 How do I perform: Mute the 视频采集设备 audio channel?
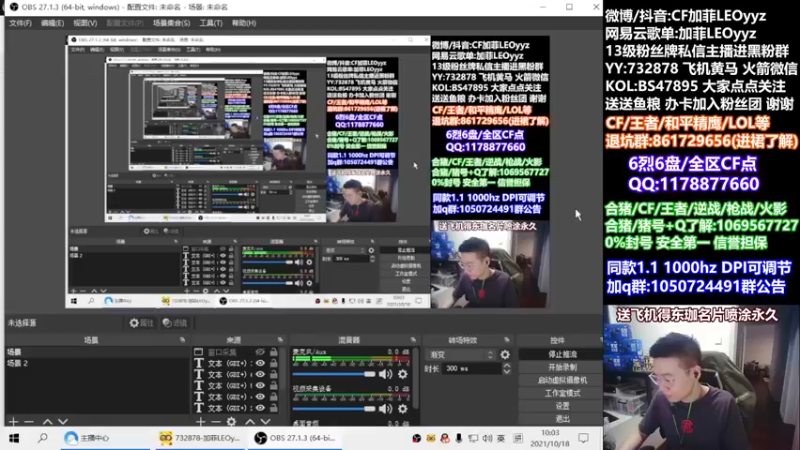pyautogui.click(x=385, y=409)
